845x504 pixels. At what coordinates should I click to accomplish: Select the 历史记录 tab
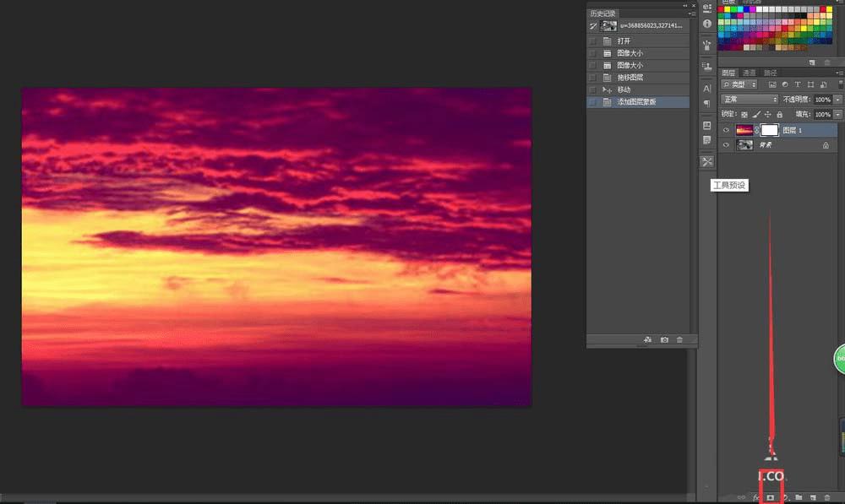pyautogui.click(x=602, y=14)
